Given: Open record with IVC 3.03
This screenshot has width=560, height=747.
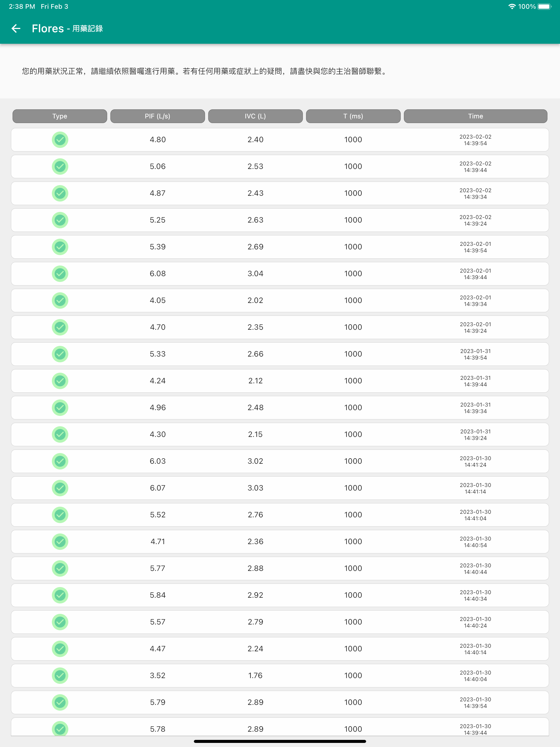Looking at the screenshot, I should [x=280, y=488].
